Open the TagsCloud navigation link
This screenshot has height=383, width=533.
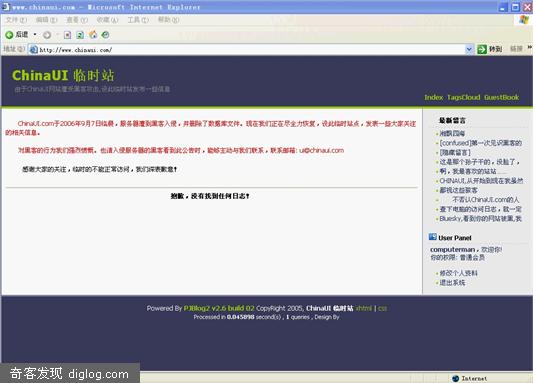click(463, 97)
